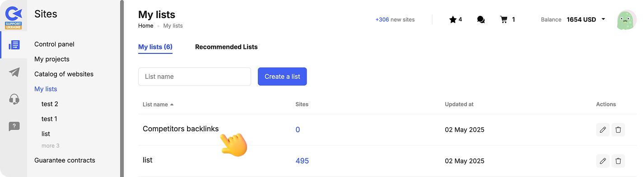The image size is (644, 177).
Task: Open support headset icon in sidebar
Action: pyautogui.click(x=14, y=99)
